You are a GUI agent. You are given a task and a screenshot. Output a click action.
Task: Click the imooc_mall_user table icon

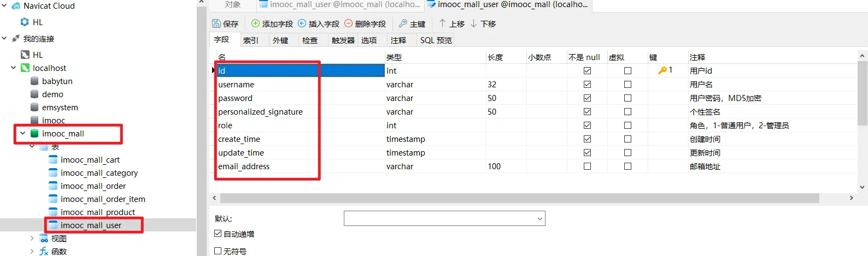point(53,225)
